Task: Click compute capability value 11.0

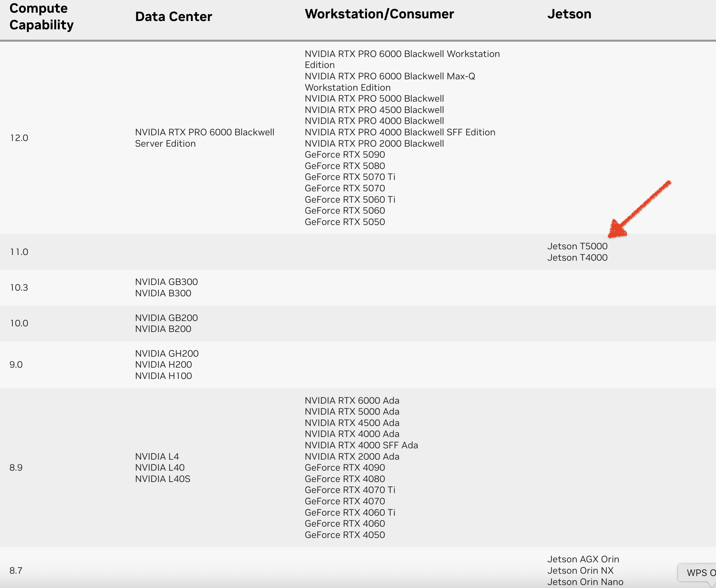Action: coord(19,252)
